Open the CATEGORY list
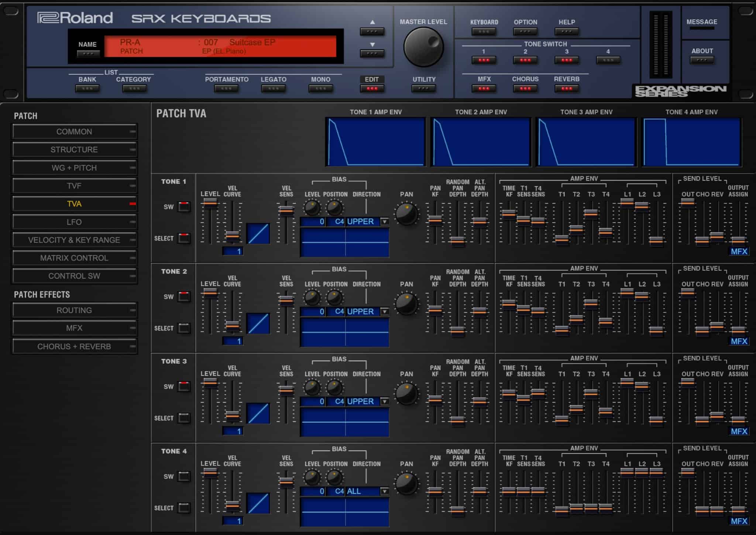756x535 pixels. click(x=134, y=89)
